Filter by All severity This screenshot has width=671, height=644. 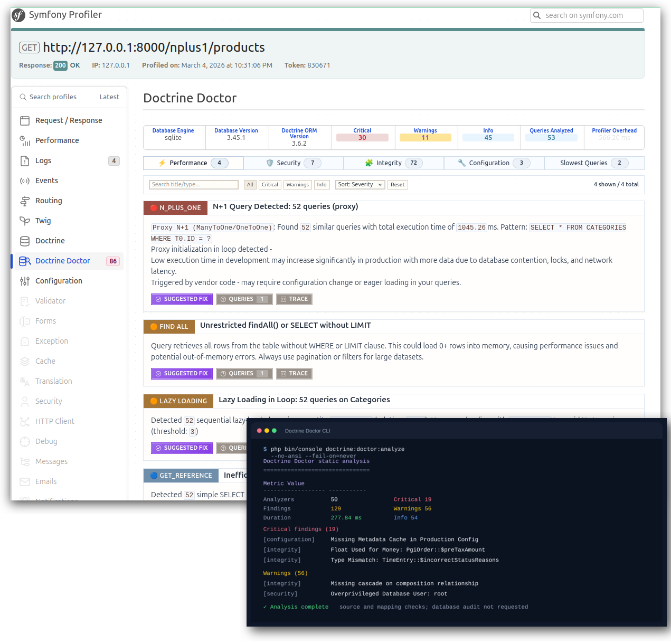(250, 185)
